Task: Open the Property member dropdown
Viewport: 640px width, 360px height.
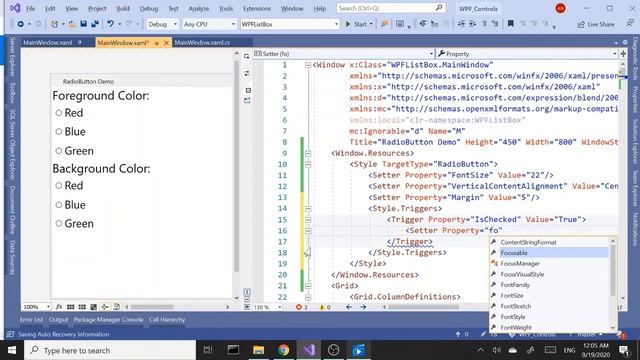Action: [x=527, y=53]
